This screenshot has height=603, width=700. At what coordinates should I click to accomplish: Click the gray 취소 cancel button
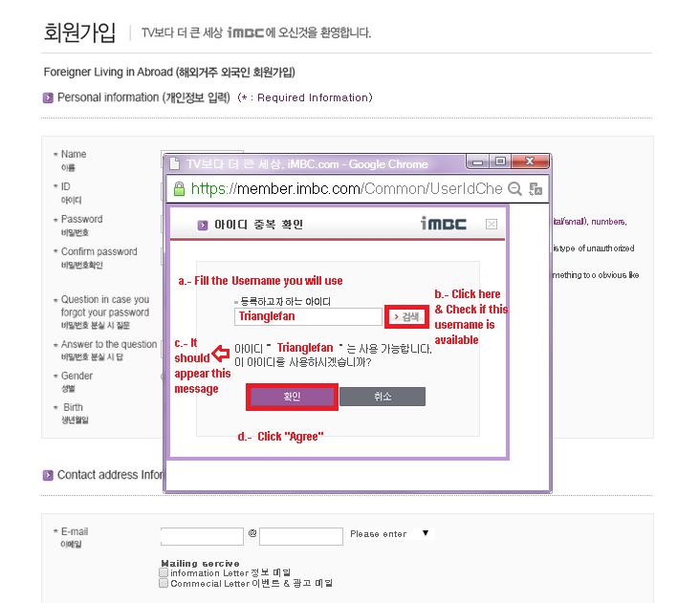point(383,397)
